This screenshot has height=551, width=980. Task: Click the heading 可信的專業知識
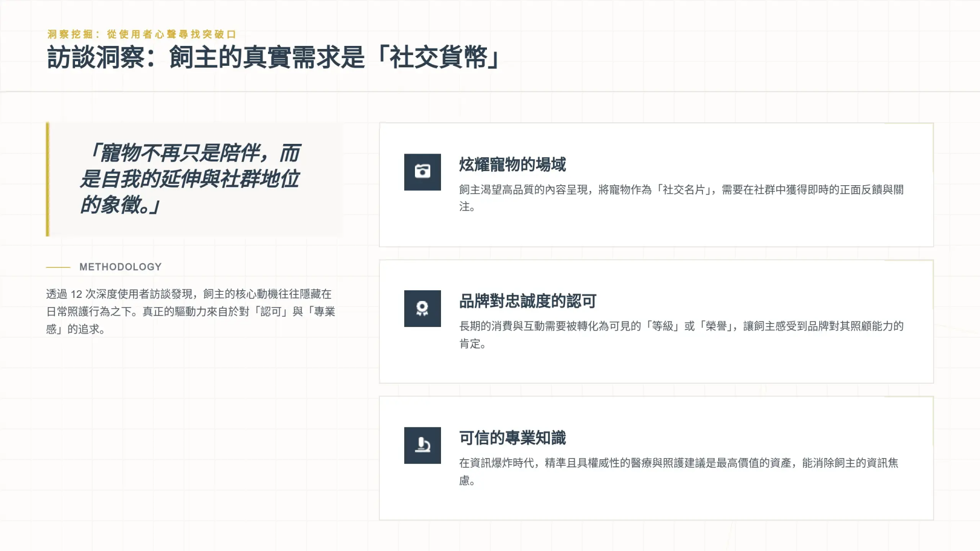[x=512, y=438]
